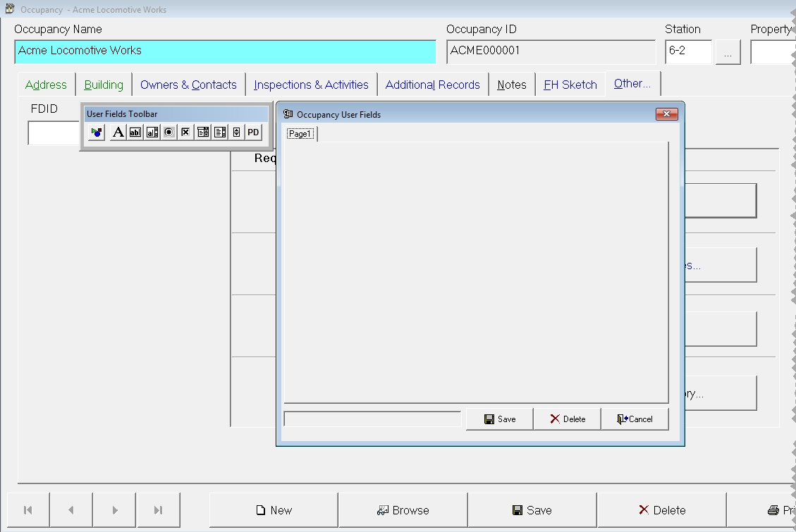This screenshot has width=796, height=532.
Task: Select the Other... tab
Action: point(632,84)
